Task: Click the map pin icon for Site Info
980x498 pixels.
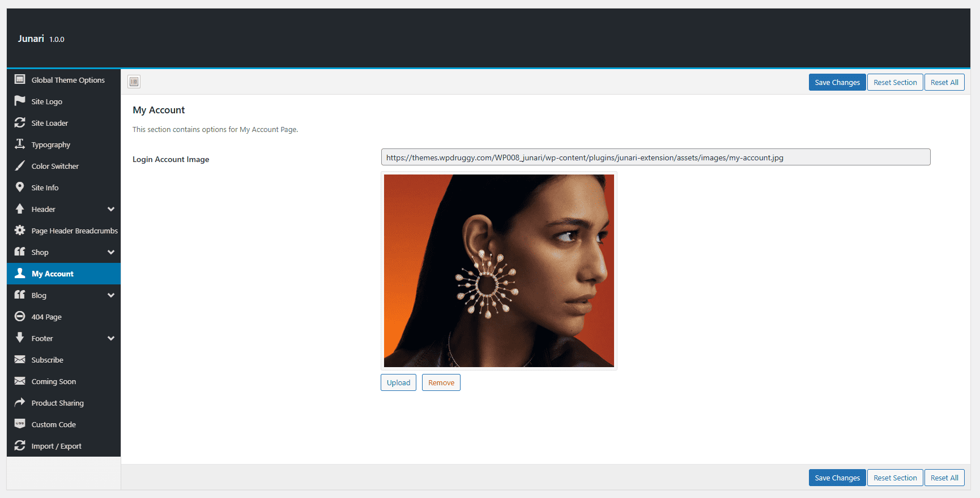Action: tap(20, 187)
